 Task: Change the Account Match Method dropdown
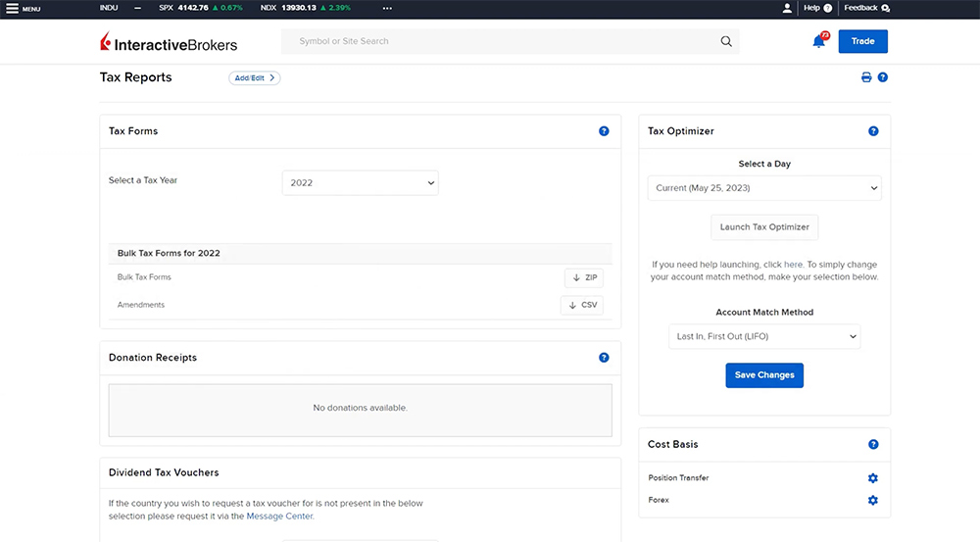click(x=764, y=336)
